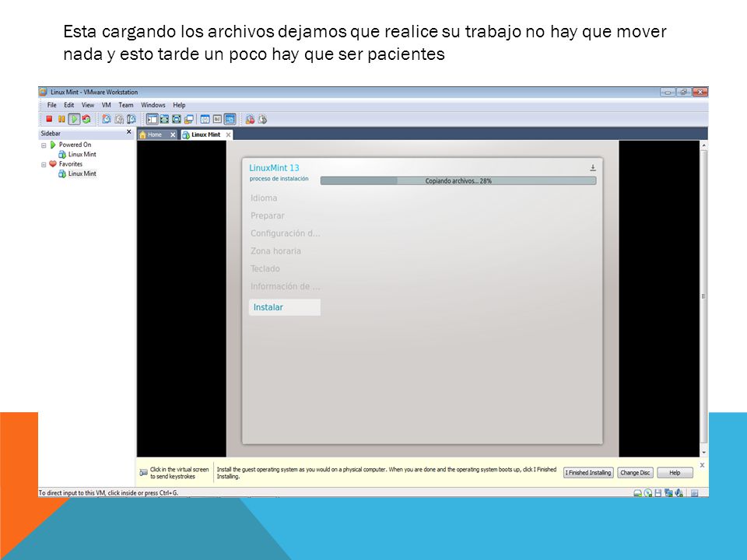Click the keyboard hint icon in info bar
The height and width of the screenshot is (560, 747).
click(x=143, y=472)
